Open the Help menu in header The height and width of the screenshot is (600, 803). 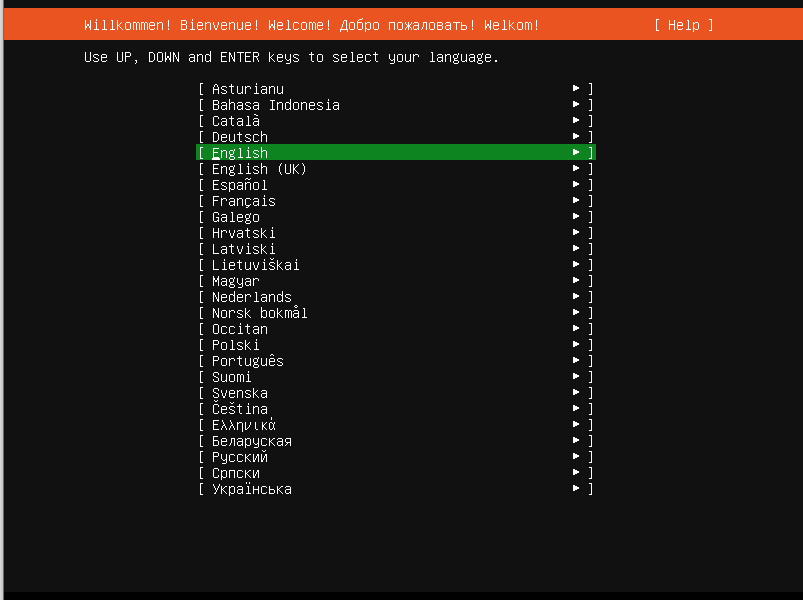tap(684, 25)
